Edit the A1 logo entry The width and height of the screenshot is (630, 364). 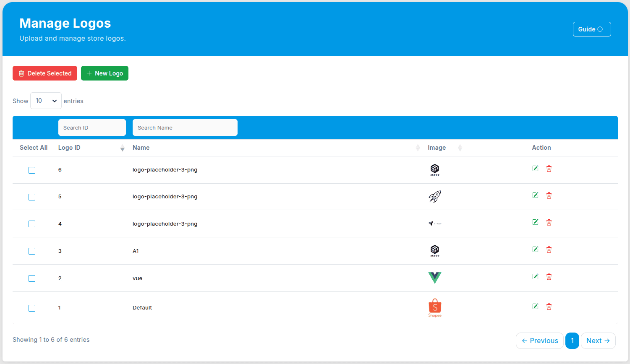pyautogui.click(x=535, y=250)
